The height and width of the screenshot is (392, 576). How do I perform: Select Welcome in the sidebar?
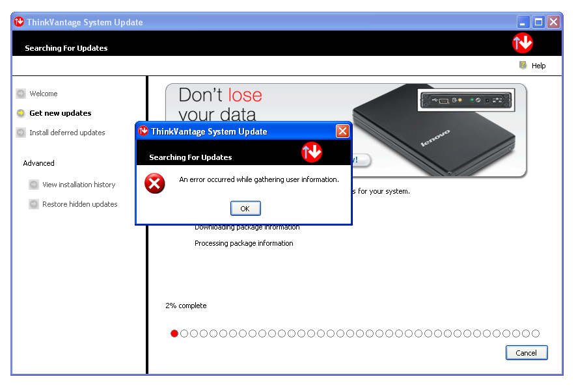pyautogui.click(x=44, y=94)
